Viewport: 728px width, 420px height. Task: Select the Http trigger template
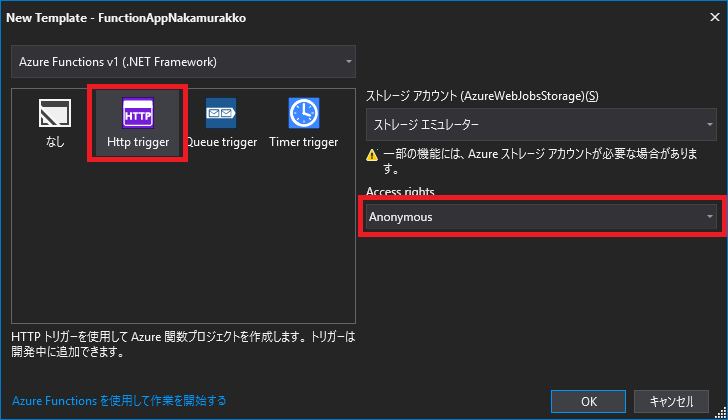coord(137,123)
